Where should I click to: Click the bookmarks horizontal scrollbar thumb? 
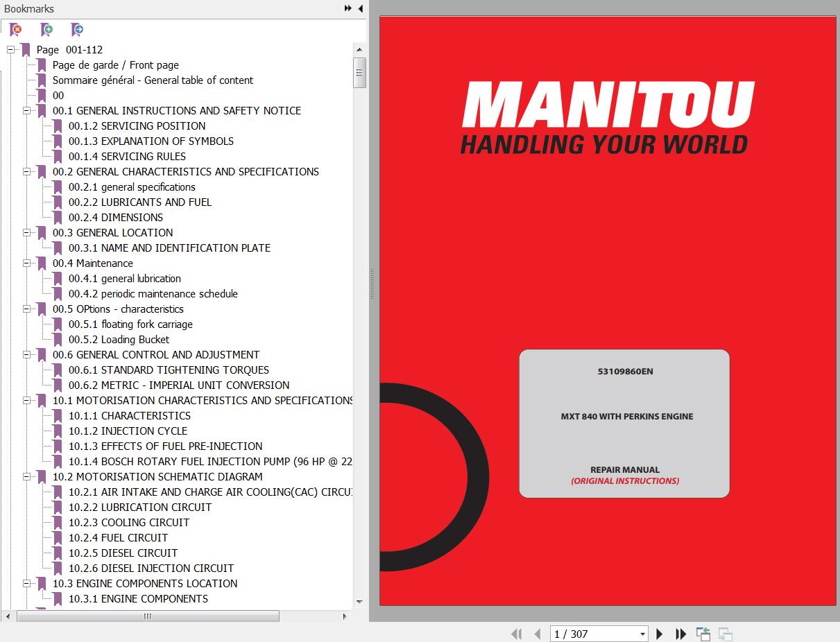coord(147,616)
